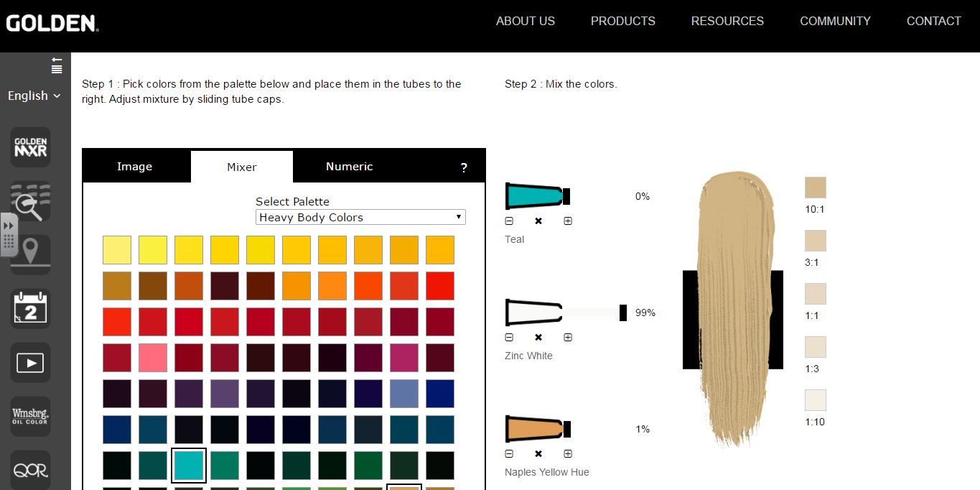Open the CONTACT page link
Viewport: 980px width, 490px height.
tap(933, 21)
